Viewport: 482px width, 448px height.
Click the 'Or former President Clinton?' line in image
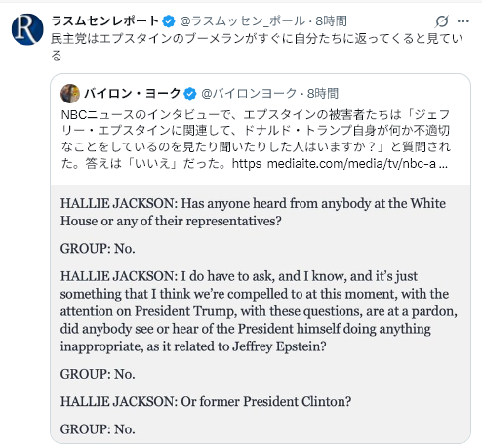[206, 401]
